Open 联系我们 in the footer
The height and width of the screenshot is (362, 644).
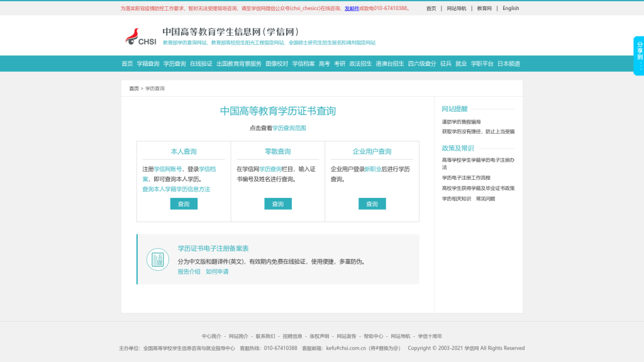coord(265,336)
